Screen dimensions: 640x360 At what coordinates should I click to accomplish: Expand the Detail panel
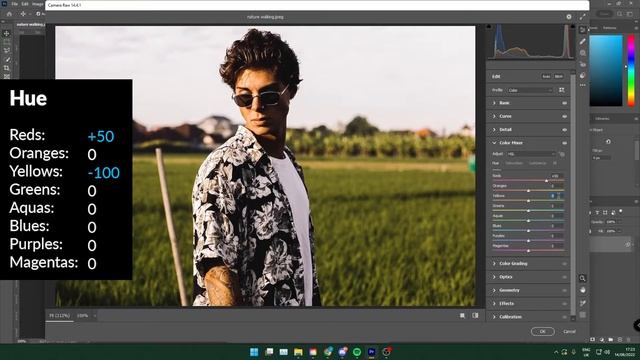[494, 129]
